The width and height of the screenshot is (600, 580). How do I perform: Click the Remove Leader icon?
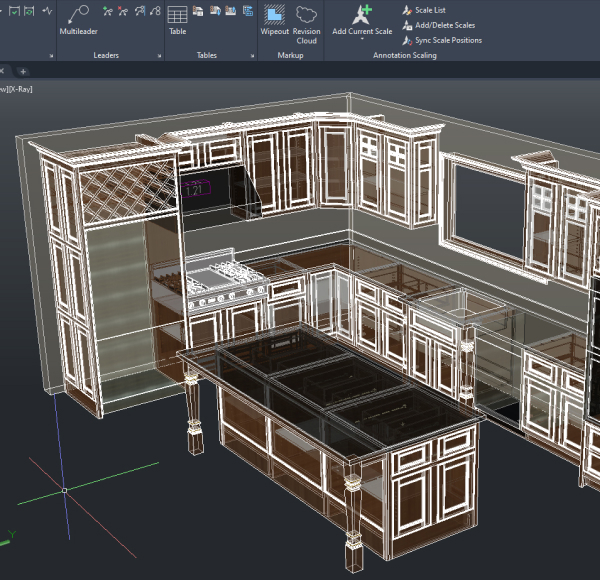(122, 13)
